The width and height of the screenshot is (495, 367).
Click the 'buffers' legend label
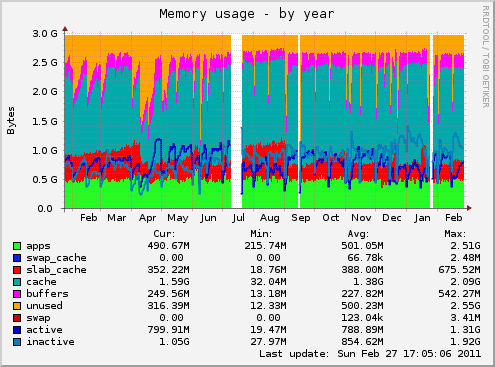point(47,294)
